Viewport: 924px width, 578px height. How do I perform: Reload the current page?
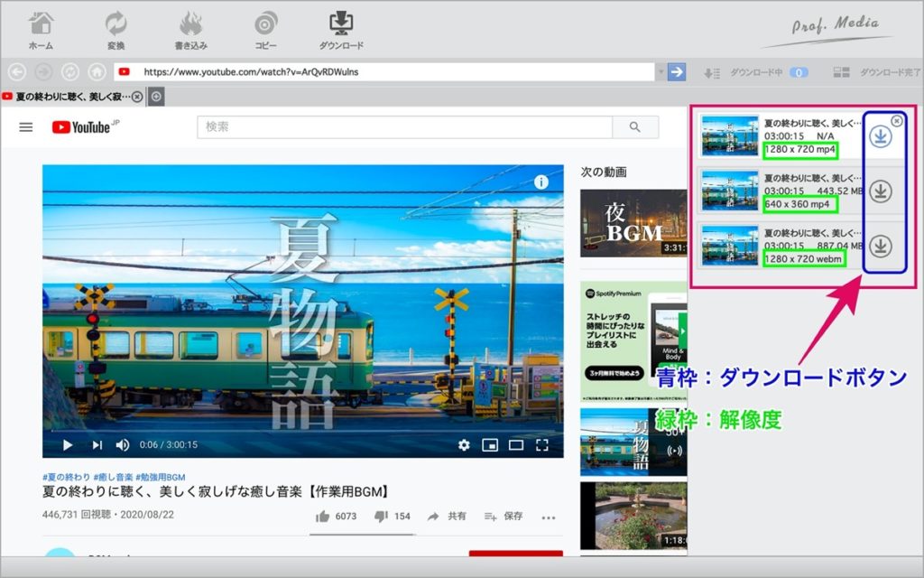pos(70,72)
